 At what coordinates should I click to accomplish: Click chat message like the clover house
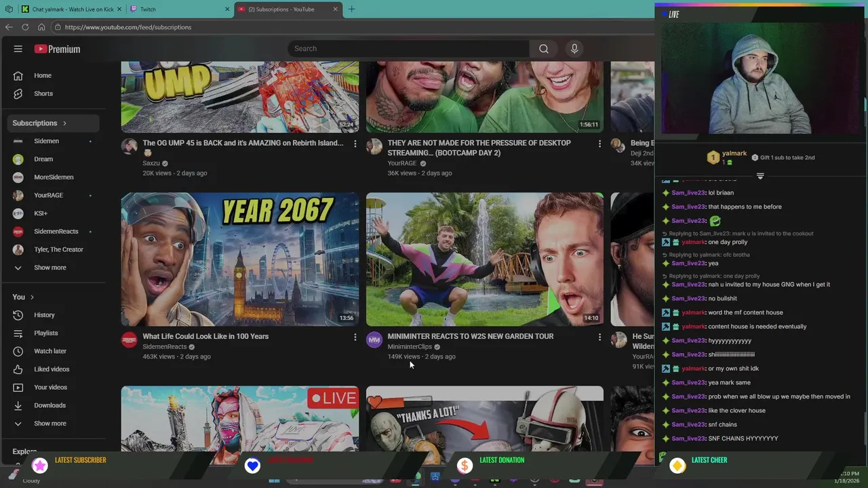(736, 411)
